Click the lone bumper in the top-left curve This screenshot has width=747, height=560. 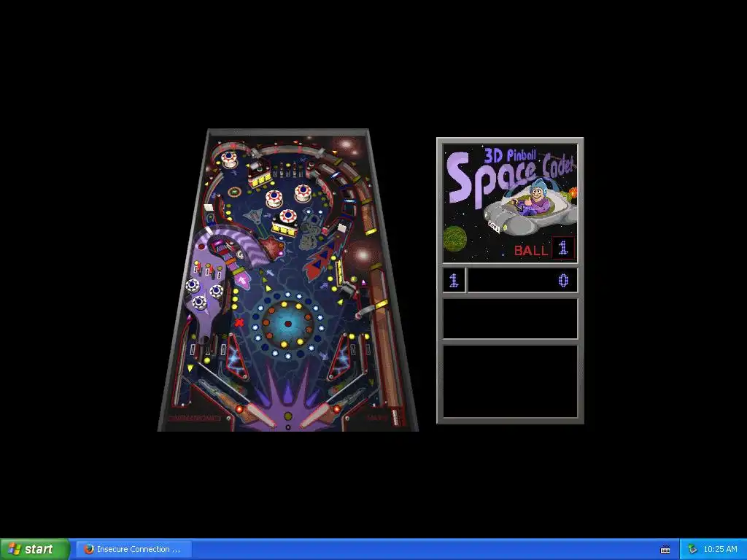(x=228, y=159)
